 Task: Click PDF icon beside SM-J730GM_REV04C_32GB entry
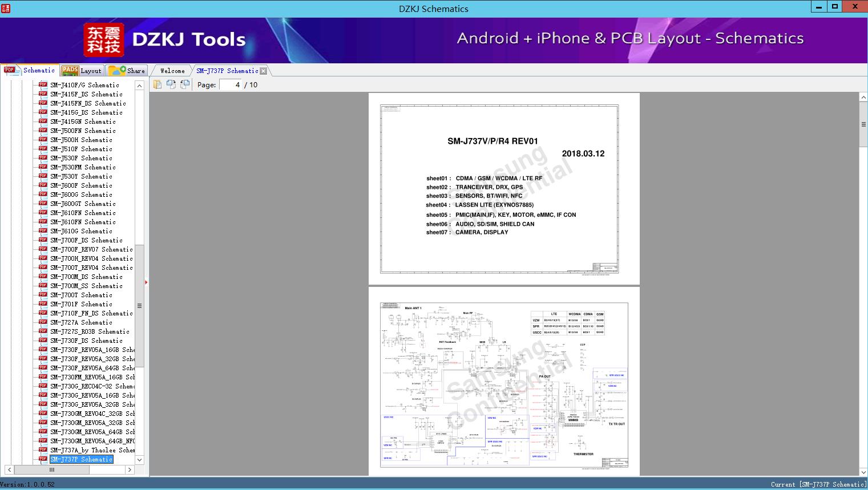coord(43,413)
